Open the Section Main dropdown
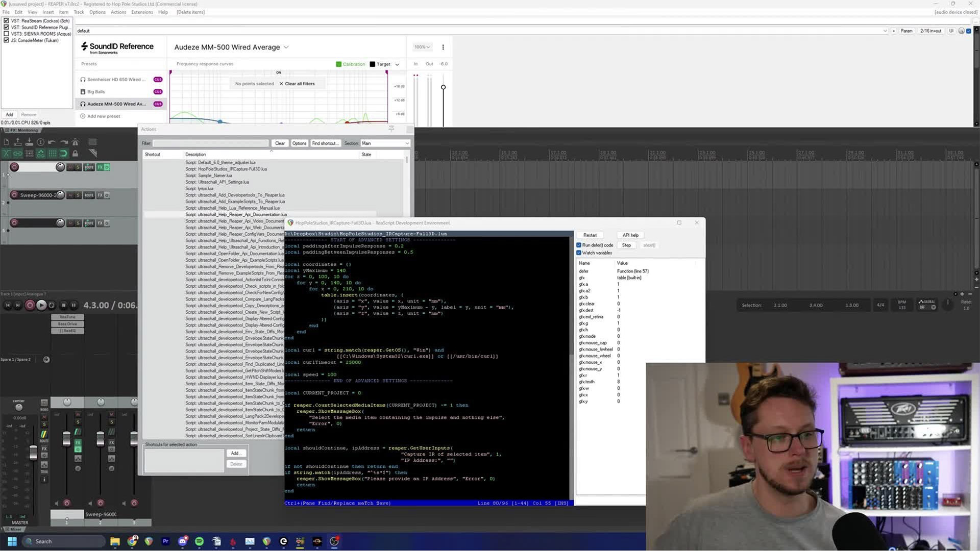This screenshot has width=980, height=551. point(385,143)
